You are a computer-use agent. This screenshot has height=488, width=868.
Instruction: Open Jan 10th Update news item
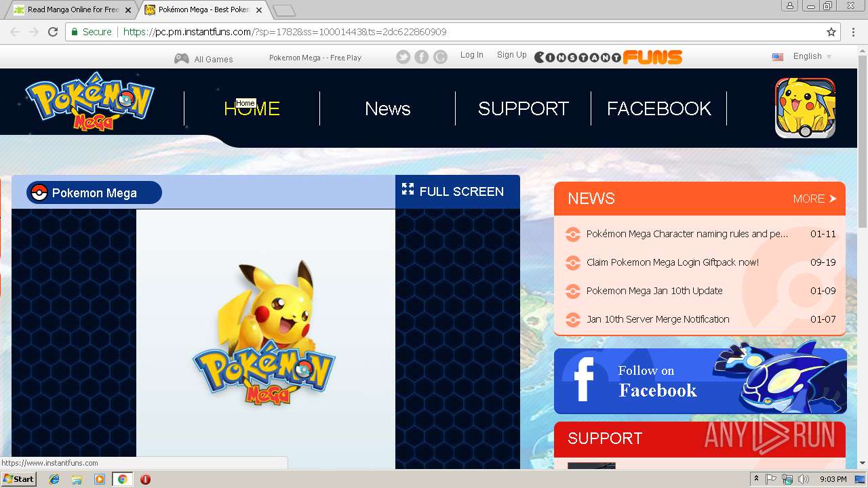pos(654,291)
